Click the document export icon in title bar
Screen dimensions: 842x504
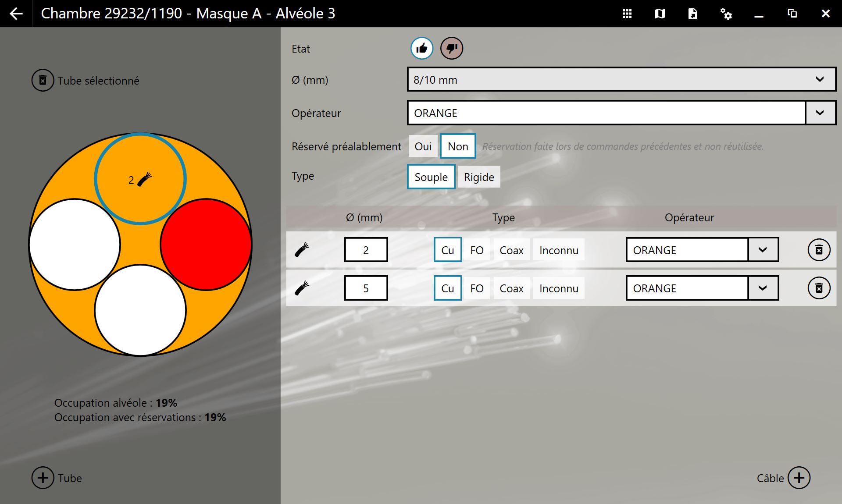[x=693, y=14]
